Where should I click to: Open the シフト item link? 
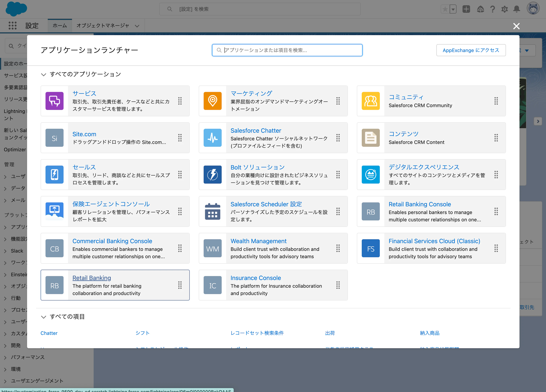[x=143, y=333]
